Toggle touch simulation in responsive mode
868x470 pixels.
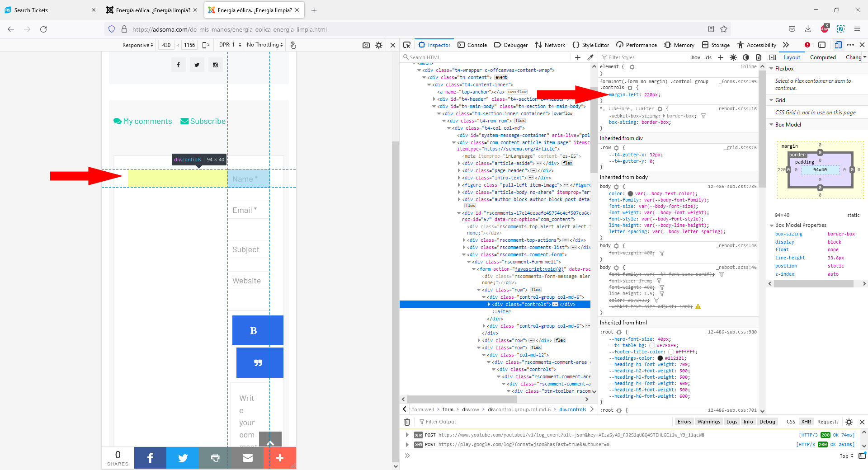[293, 45]
